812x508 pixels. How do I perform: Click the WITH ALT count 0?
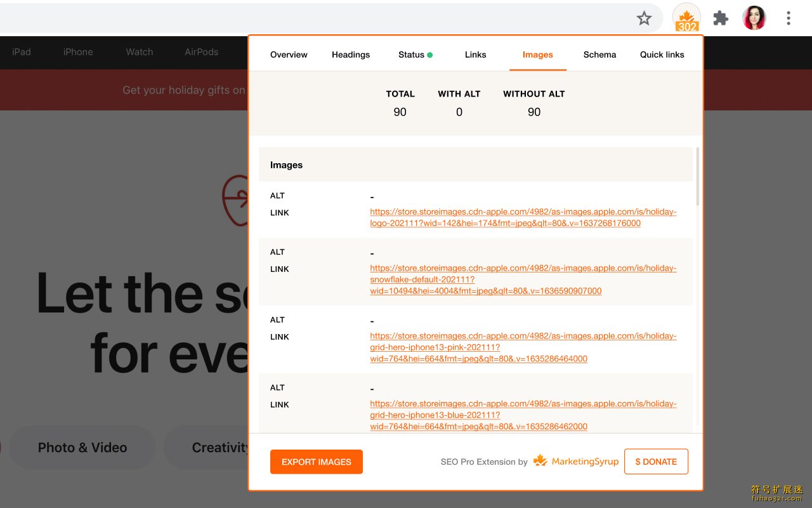pos(459,112)
